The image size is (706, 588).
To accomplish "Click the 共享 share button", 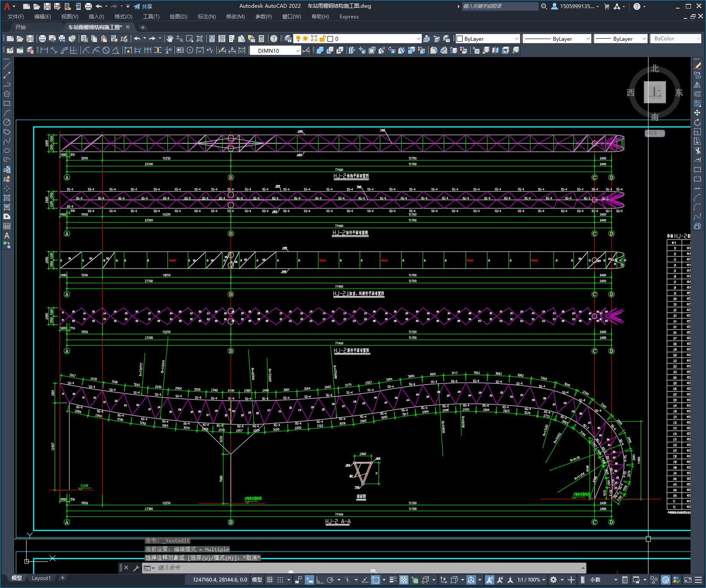I will point(143,6).
